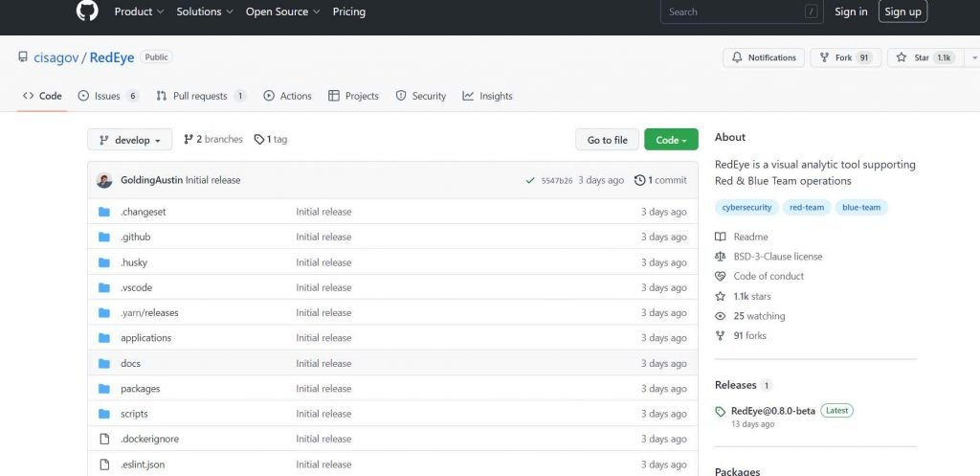This screenshot has height=476, width=980.
Task: Click the tag icon beside 1 tag
Action: point(258,140)
